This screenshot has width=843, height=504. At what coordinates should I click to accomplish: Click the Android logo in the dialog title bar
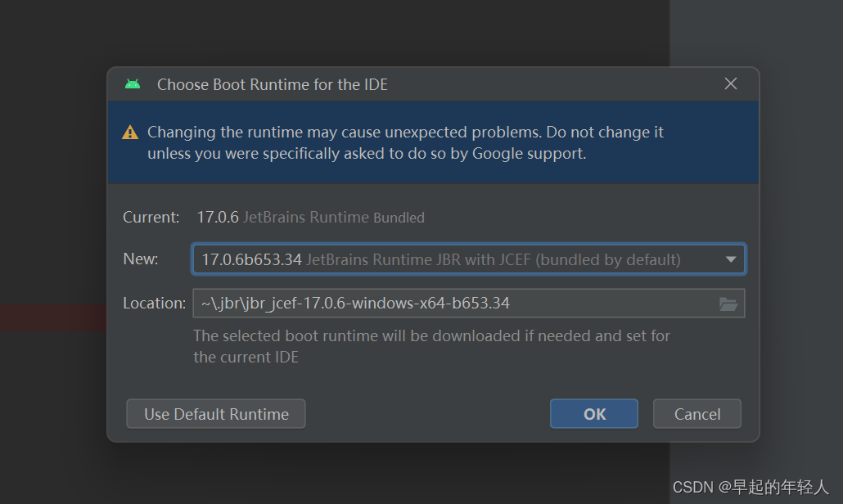tap(133, 83)
